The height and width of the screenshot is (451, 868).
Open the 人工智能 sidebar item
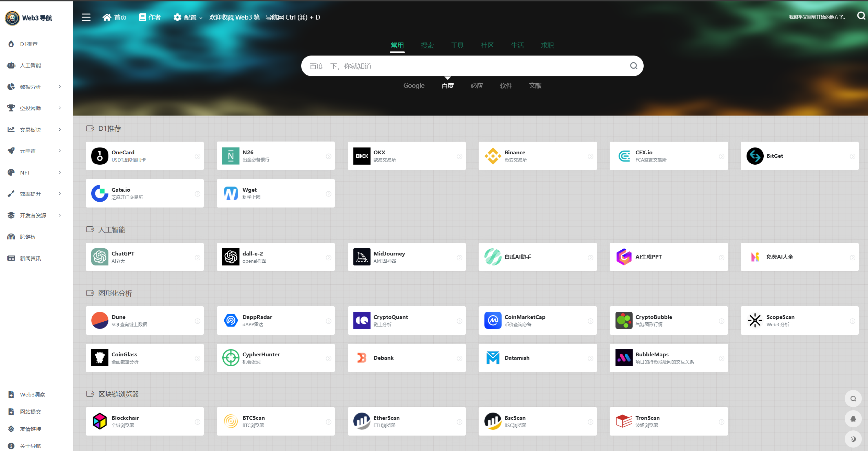coord(30,65)
